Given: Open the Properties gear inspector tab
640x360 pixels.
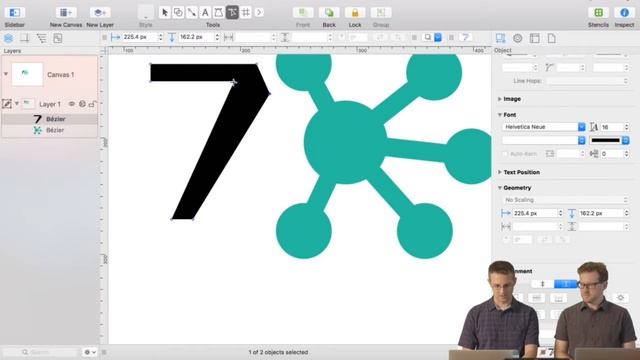Looking at the screenshot, I should (518, 38).
